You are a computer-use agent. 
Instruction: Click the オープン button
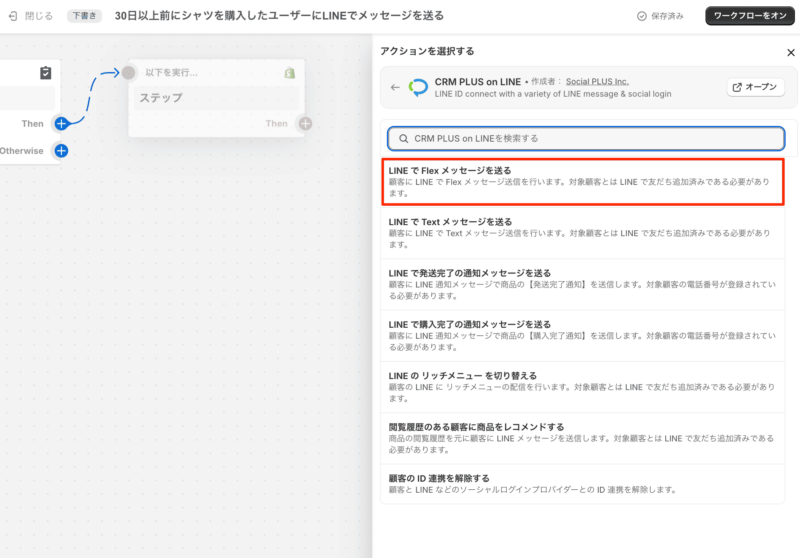click(755, 87)
